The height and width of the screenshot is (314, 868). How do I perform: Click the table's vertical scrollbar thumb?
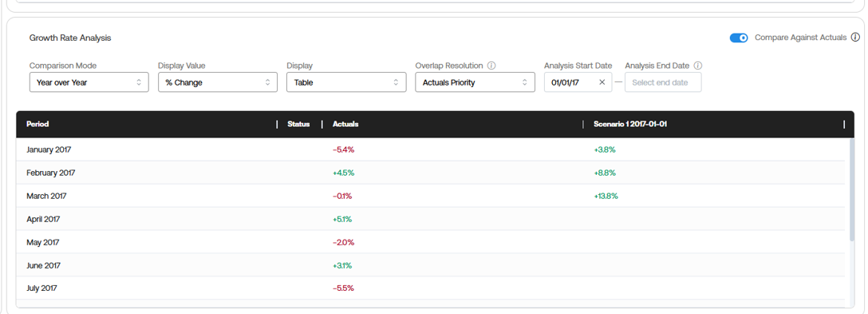(x=852, y=189)
